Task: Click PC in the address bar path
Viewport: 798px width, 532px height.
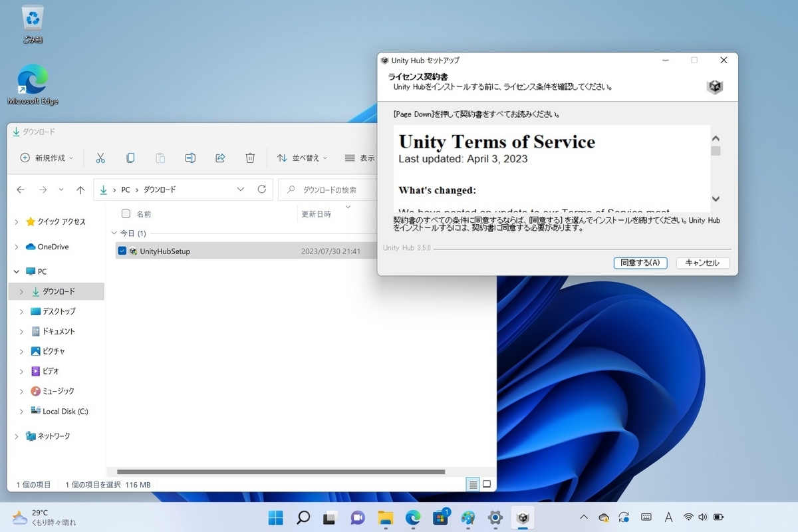Action: coord(125,190)
